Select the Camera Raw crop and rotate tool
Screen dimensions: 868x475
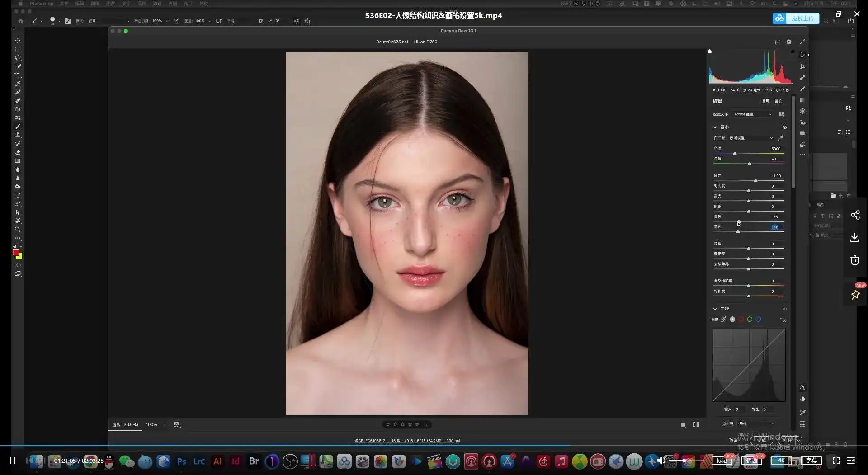[x=802, y=66]
